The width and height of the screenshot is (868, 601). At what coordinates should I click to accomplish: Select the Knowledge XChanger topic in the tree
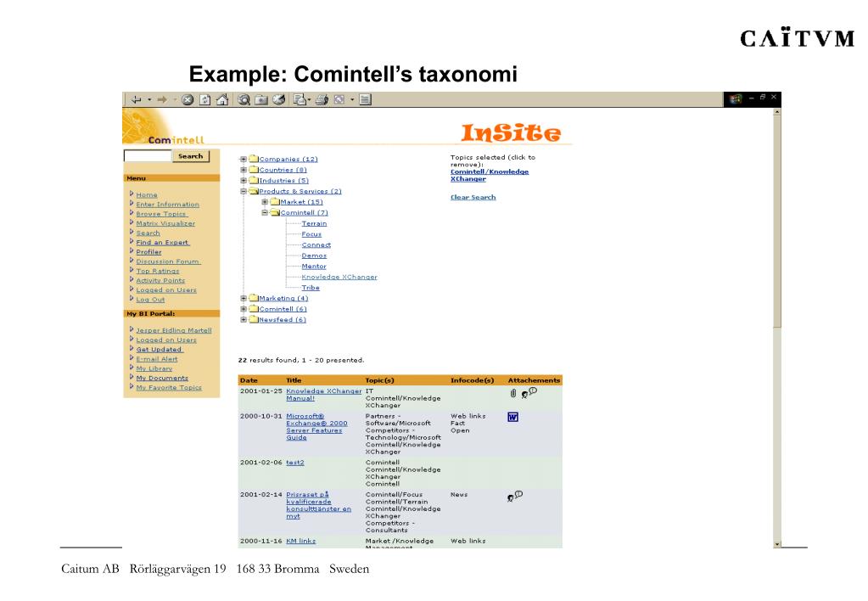coord(339,277)
